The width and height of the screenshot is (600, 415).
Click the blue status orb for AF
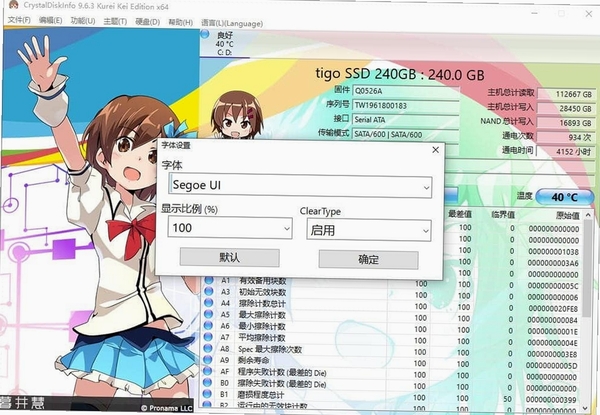tap(208, 371)
